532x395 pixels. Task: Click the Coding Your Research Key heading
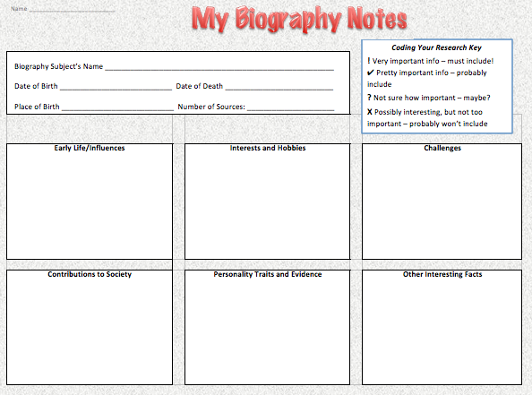436,47
